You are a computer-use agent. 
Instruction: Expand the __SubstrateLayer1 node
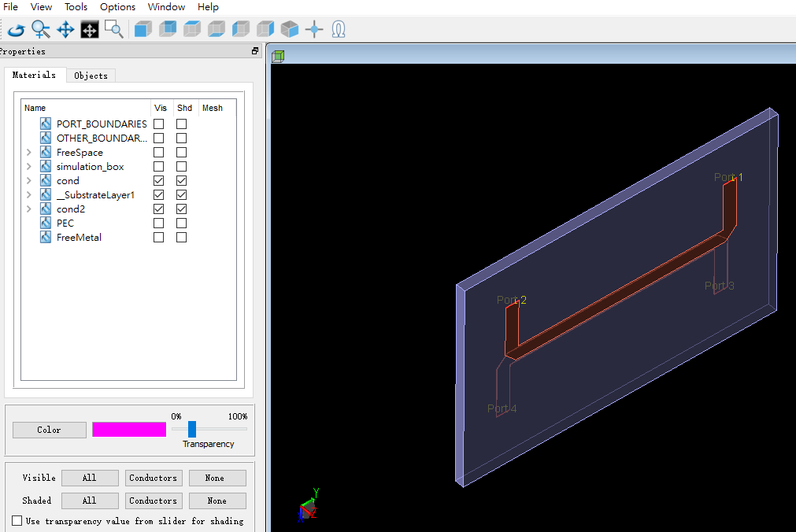(29, 195)
